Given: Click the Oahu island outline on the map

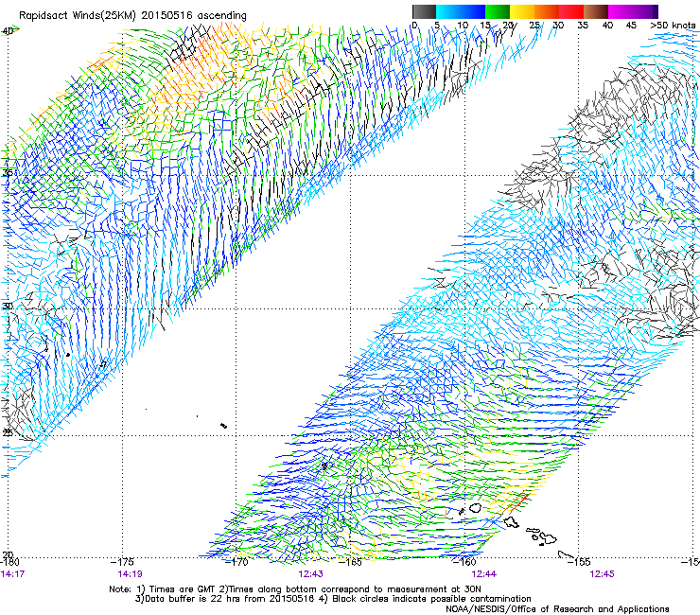Looking at the screenshot, I should [x=512, y=521].
